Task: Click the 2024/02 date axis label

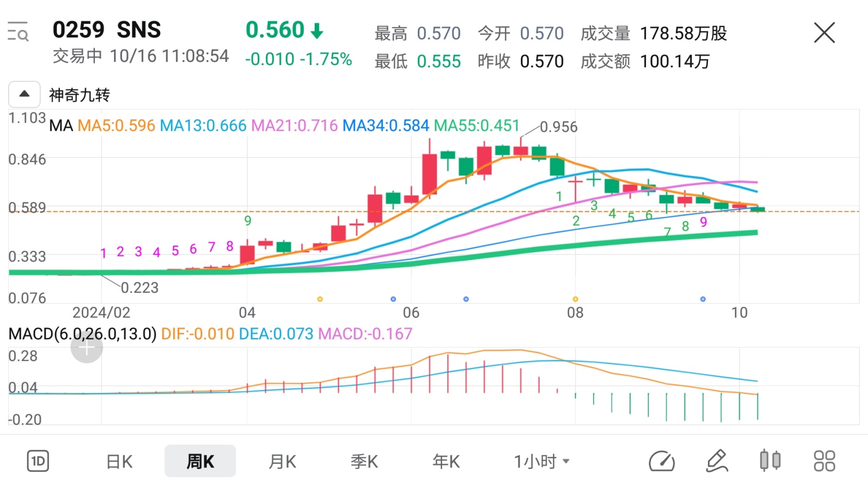Action: (x=101, y=313)
